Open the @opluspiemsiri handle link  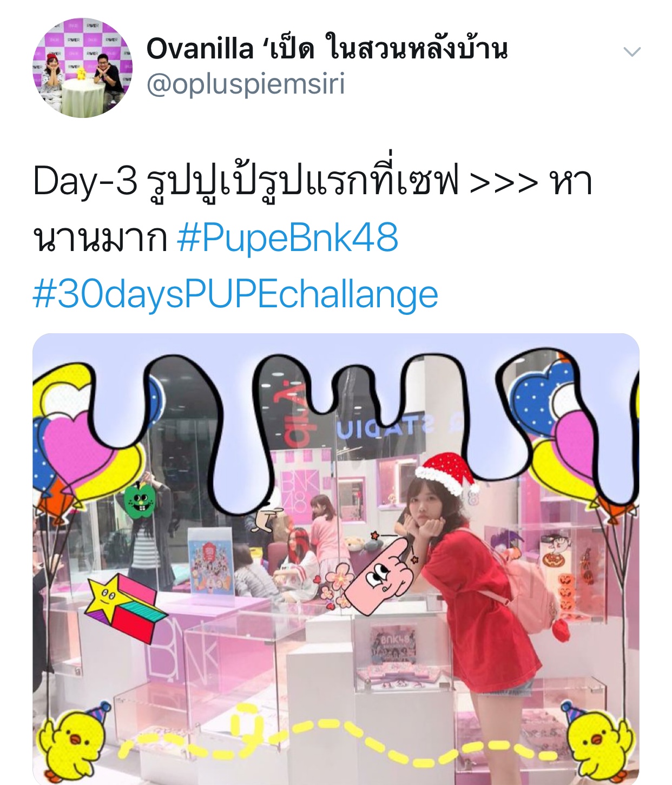click(x=246, y=85)
